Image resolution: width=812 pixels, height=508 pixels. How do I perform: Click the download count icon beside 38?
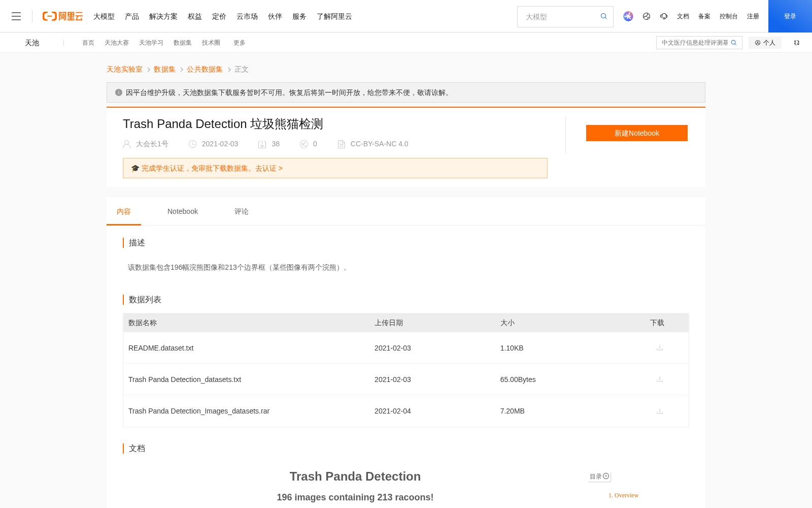(x=262, y=144)
